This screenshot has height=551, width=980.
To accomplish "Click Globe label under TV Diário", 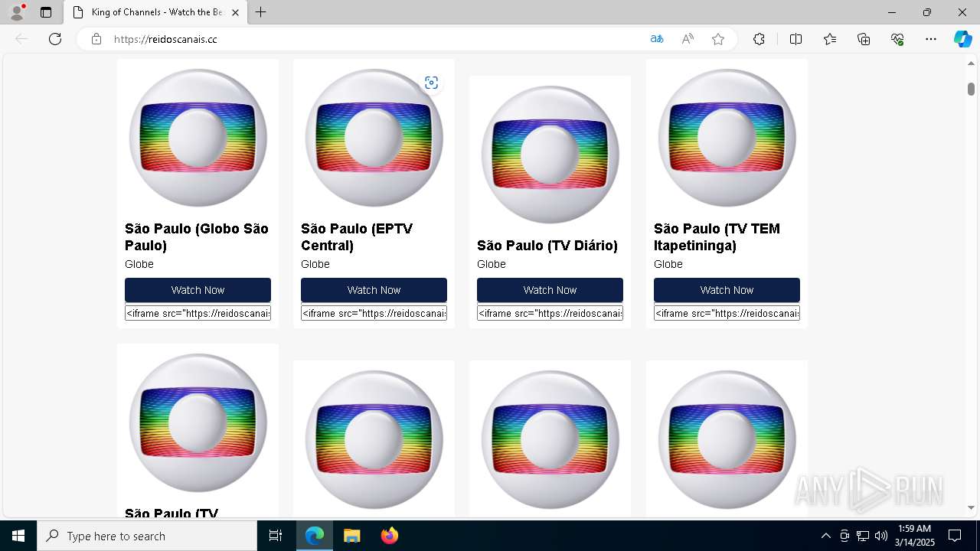I will [x=492, y=264].
